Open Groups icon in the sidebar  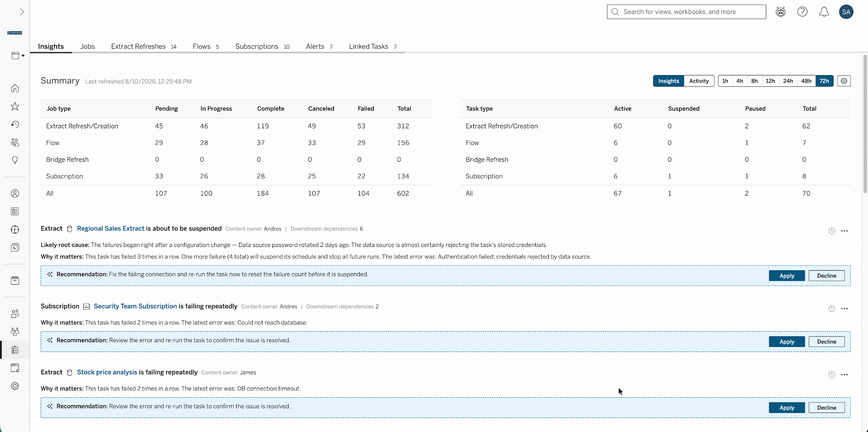[x=15, y=332]
